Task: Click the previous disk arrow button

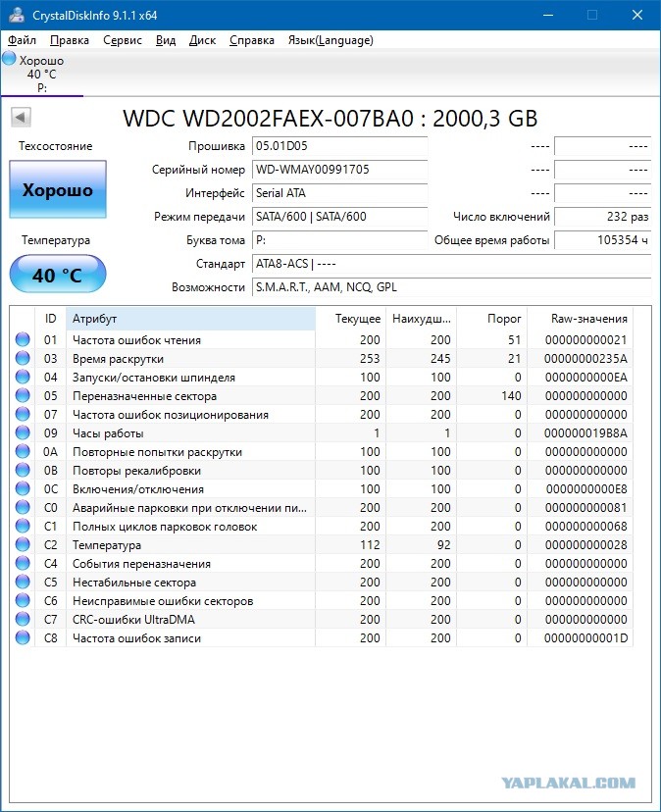Action: (x=21, y=117)
